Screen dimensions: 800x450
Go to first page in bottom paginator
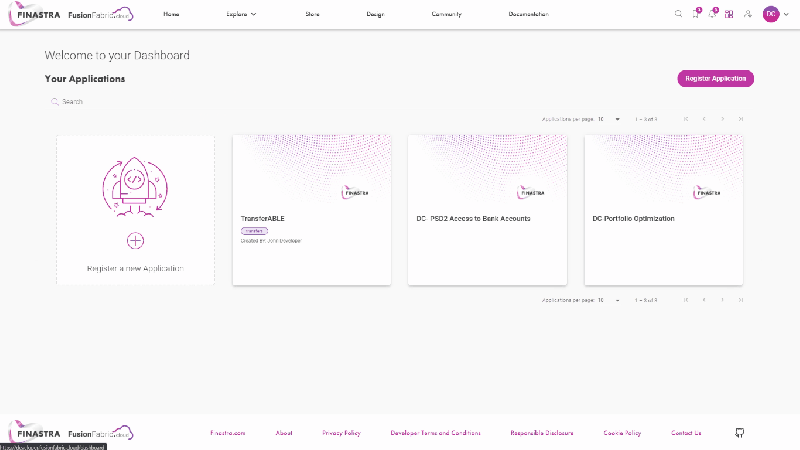pos(686,300)
